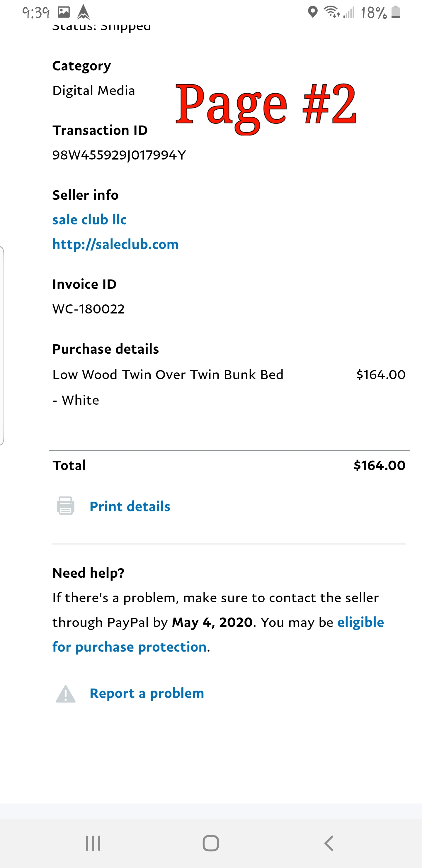
Task: Tap the Invoice ID WC-180022
Action: coord(89,309)
